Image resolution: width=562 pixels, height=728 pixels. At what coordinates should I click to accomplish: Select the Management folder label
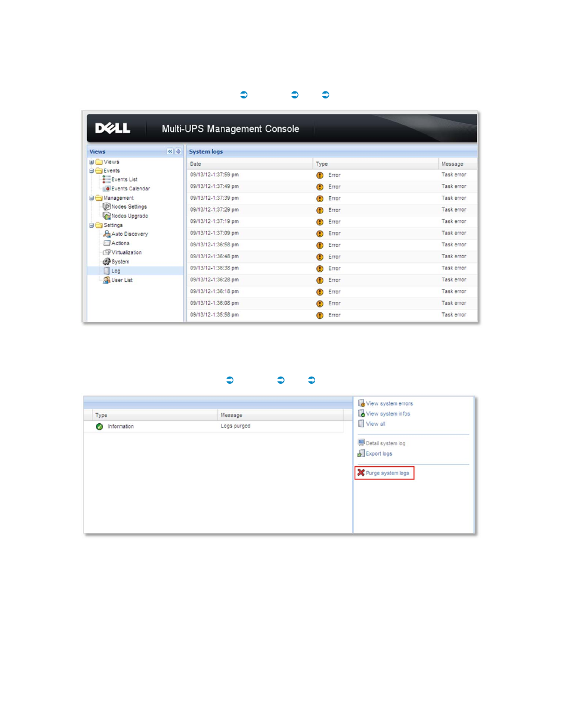coord(118,198)
